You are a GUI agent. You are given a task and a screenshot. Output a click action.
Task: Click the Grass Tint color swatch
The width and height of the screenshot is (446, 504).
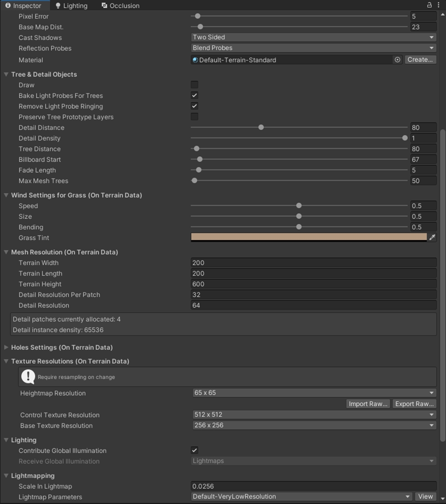tap(308, 237)
